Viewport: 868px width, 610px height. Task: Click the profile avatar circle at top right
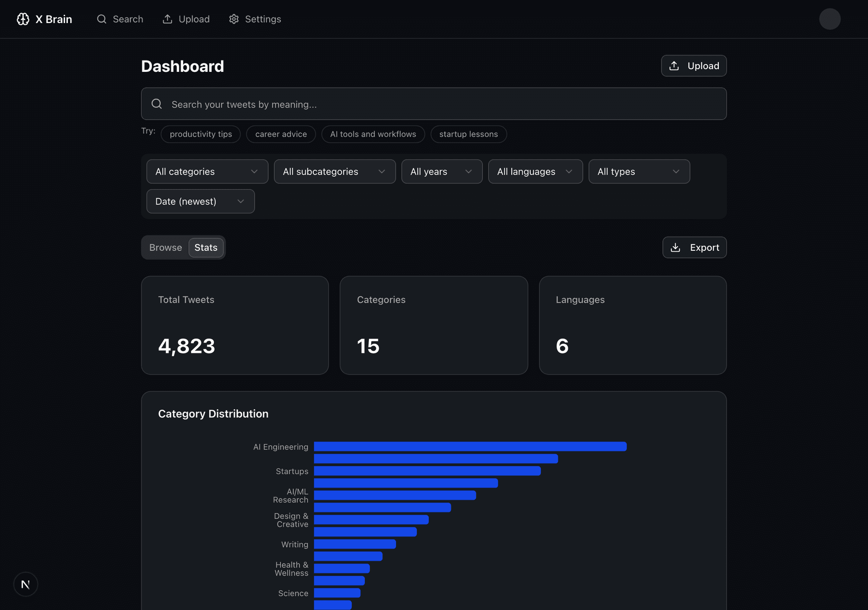pyautogui.click(x=830, y=19)
